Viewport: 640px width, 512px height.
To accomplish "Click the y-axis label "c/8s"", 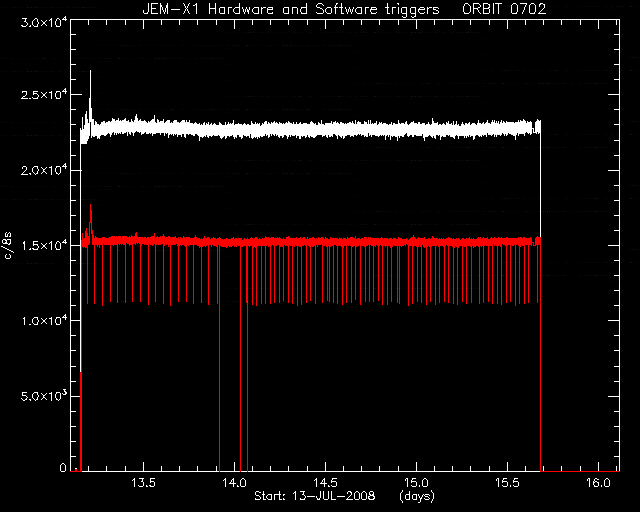I will point(8,245).
